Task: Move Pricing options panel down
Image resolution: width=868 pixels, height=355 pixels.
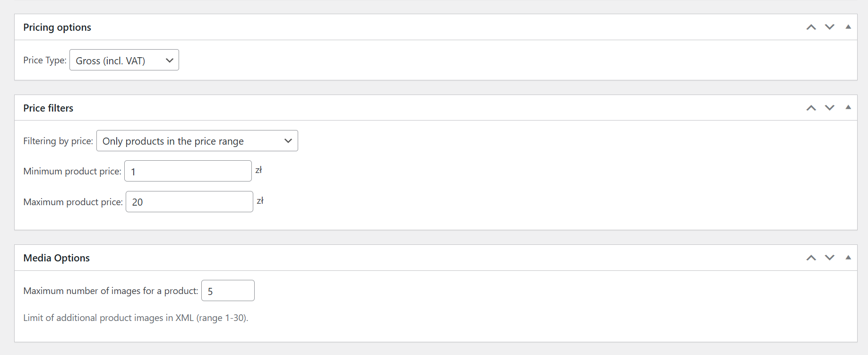Action: pos(829,27)
